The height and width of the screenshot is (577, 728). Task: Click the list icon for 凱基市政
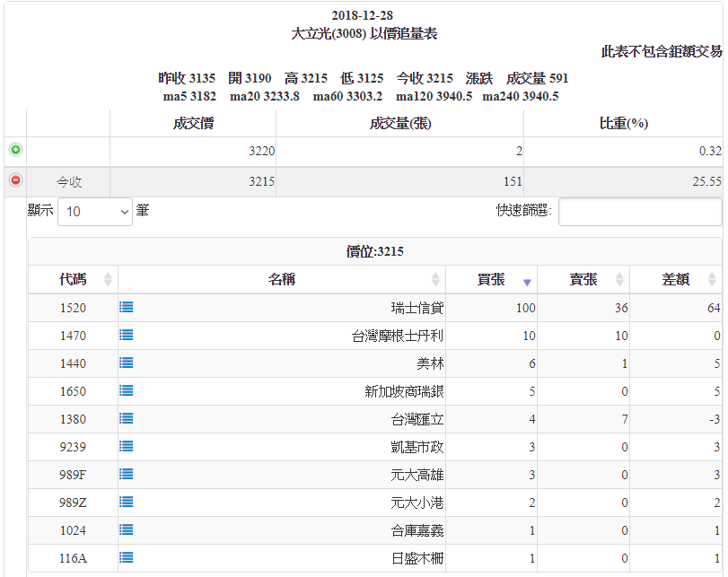[127, 446]
